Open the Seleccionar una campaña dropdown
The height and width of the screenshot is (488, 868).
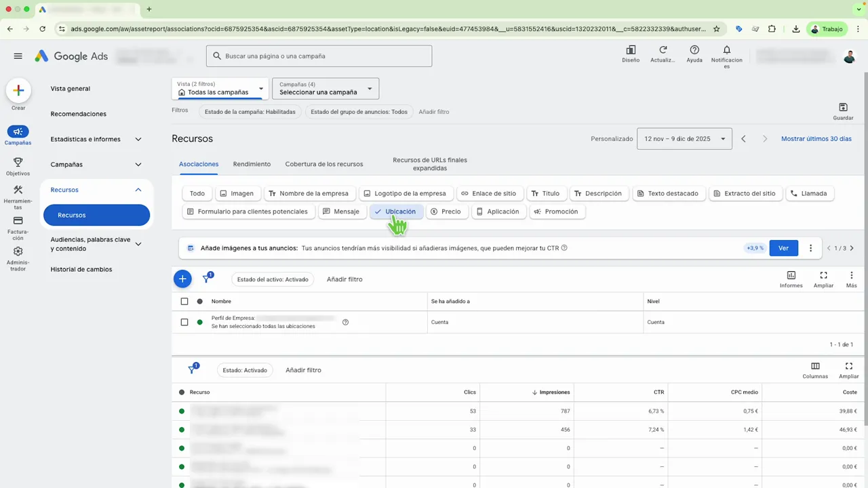324,89
